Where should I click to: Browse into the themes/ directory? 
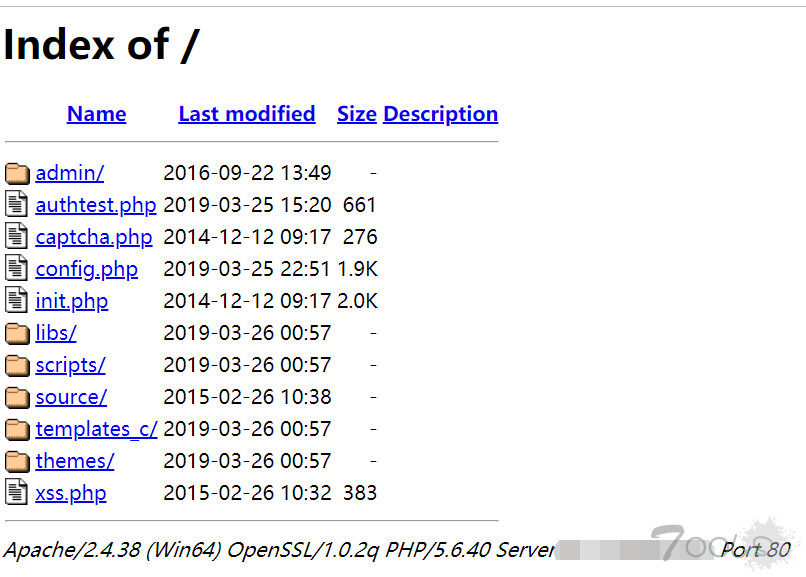75,461
